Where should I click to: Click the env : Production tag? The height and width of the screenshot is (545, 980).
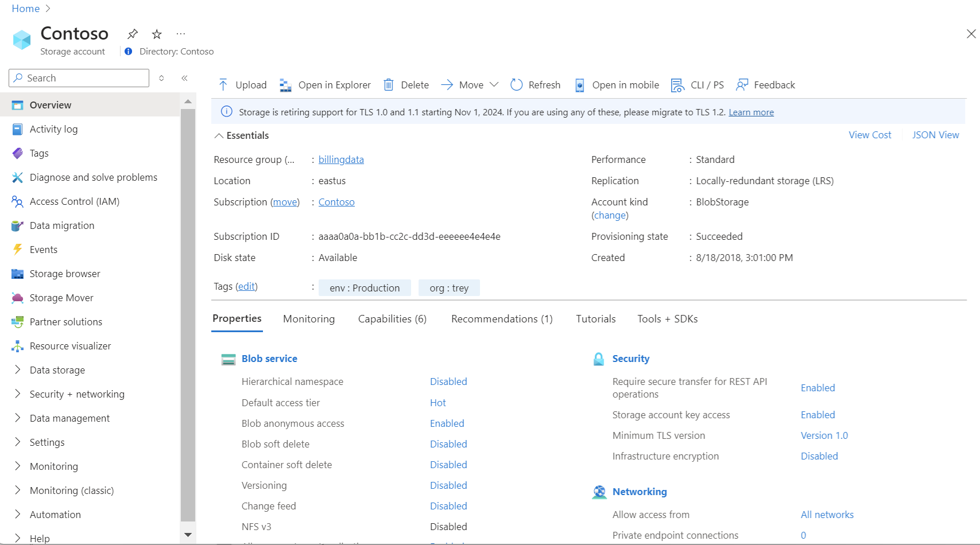point(365,288)
